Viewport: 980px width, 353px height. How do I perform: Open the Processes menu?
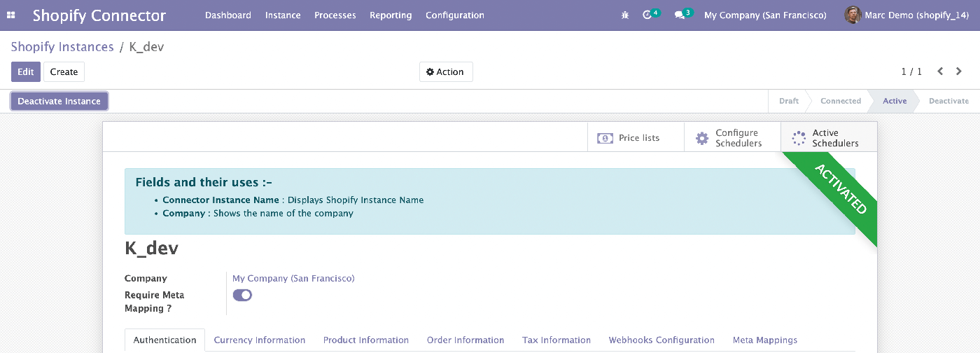click(x=335, y=15)
